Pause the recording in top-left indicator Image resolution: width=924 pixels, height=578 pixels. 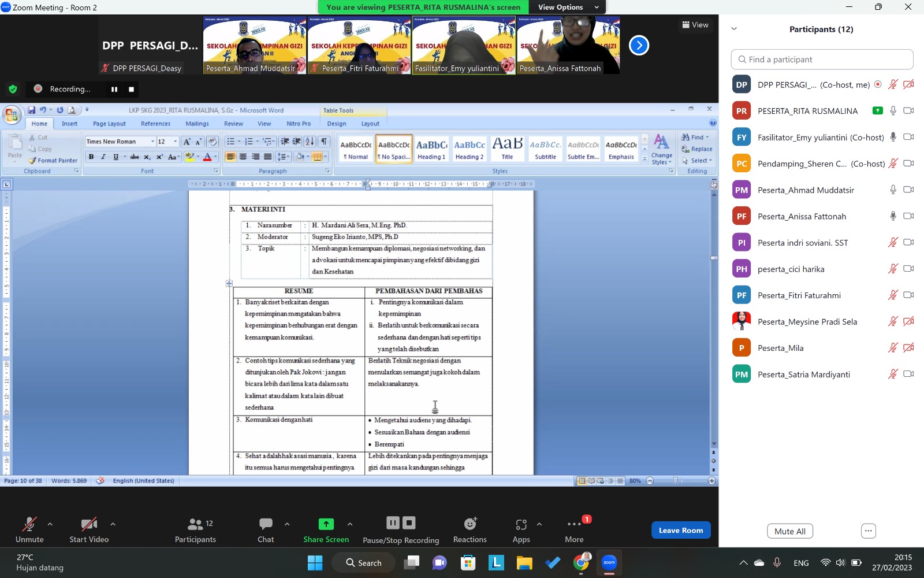(x=114, y=89)
